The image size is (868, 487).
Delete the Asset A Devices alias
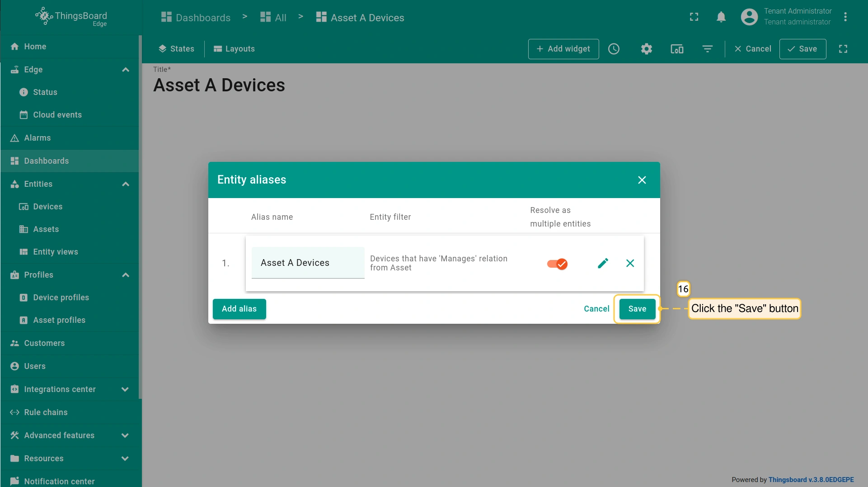point(630,263)
